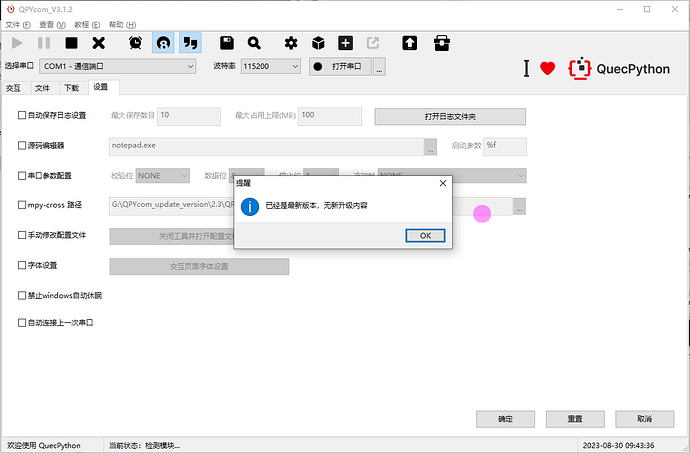Toggle the 禁止windows自动休眠 checkbox

pos(23,296)
